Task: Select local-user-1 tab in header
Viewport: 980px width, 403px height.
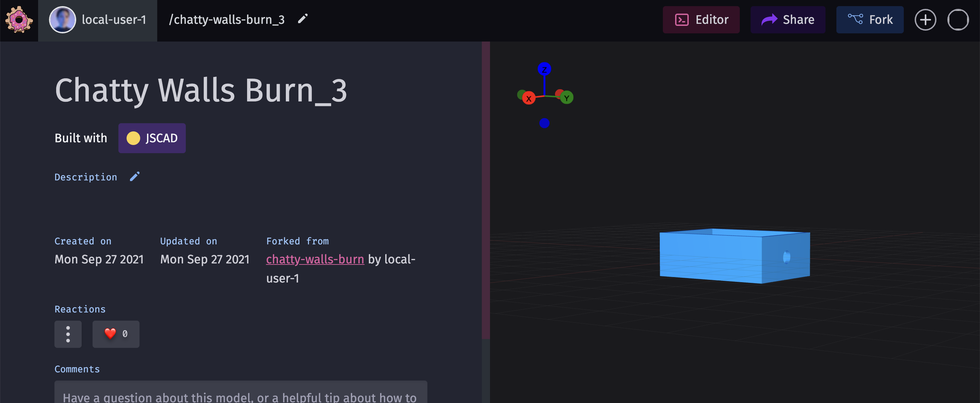Action: tap(113, 20)
